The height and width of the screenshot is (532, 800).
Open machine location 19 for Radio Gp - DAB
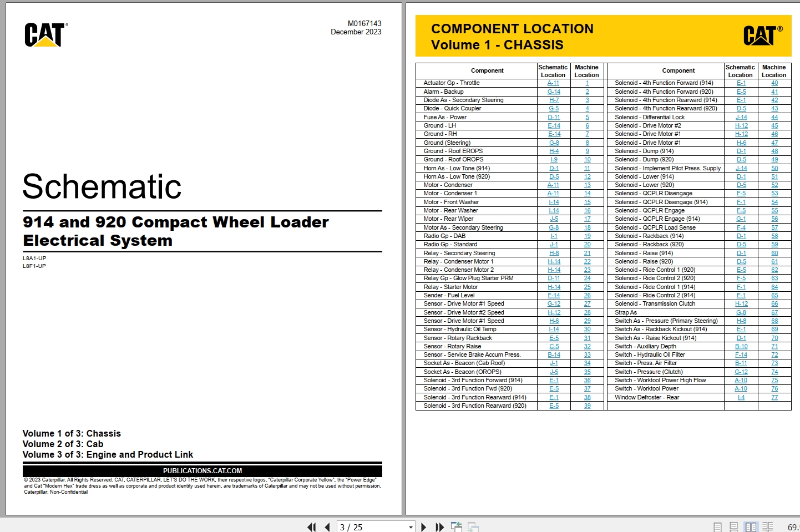(587, 236)
